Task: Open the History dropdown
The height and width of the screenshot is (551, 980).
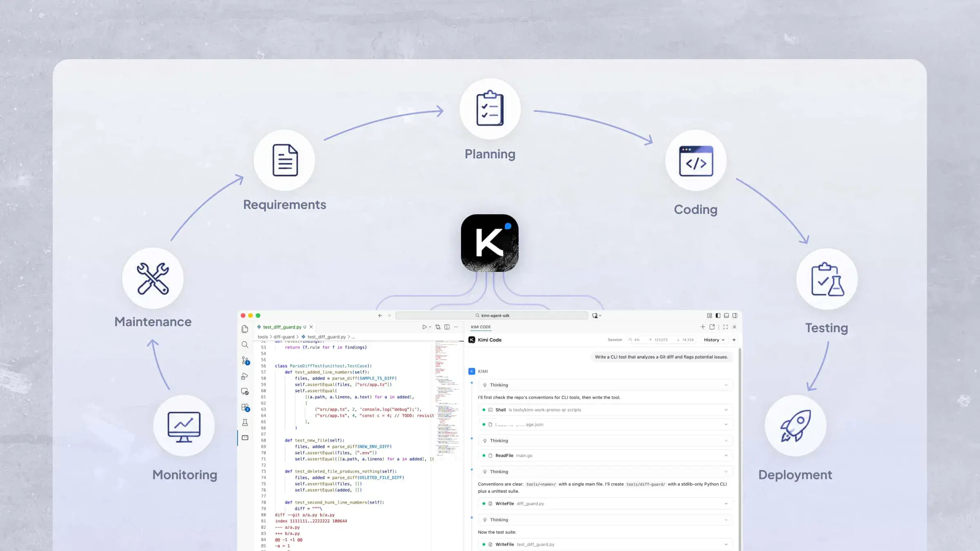Action: coord(714,340)
